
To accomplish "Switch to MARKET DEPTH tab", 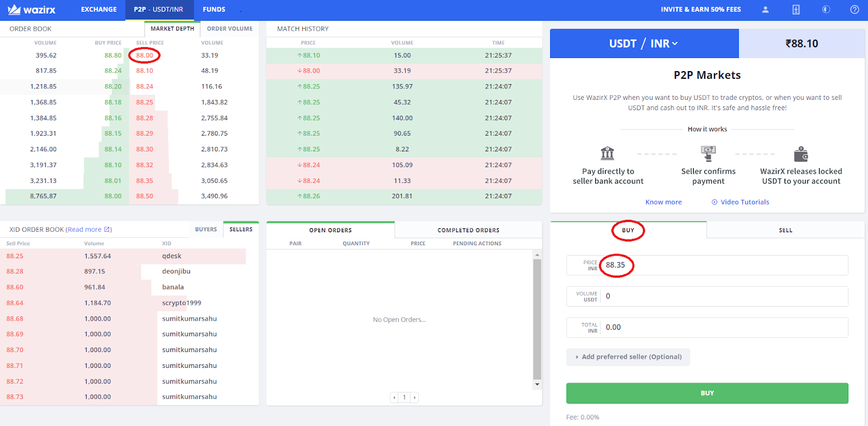I will [x=172, y=29].
